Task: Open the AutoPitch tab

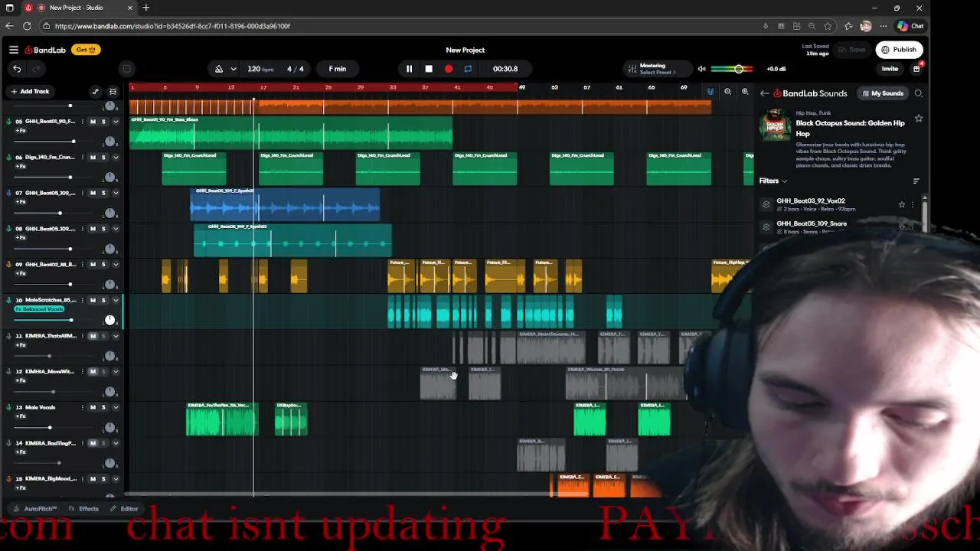Action: 36,509
